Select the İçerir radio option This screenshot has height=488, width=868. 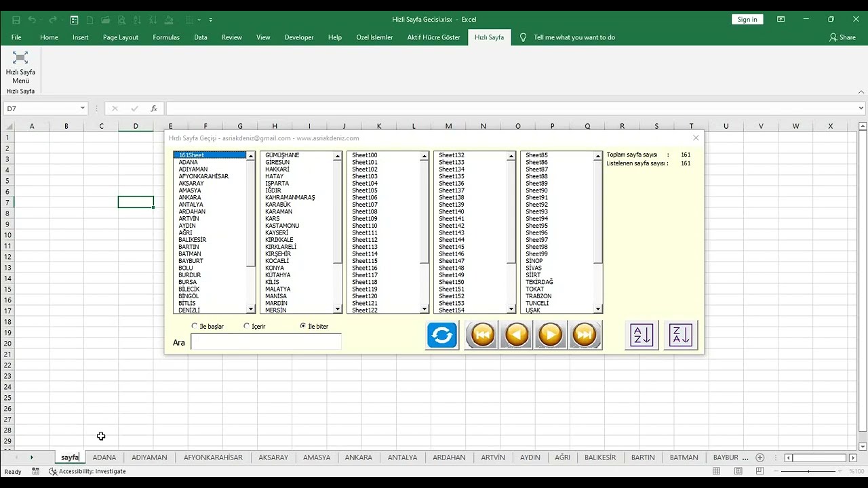point(254,326)
